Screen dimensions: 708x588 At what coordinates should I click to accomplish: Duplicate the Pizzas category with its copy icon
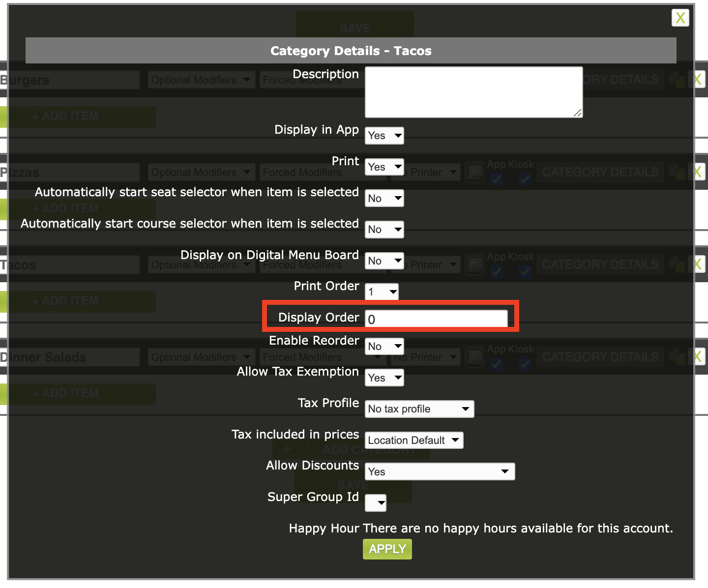[678, 173]
